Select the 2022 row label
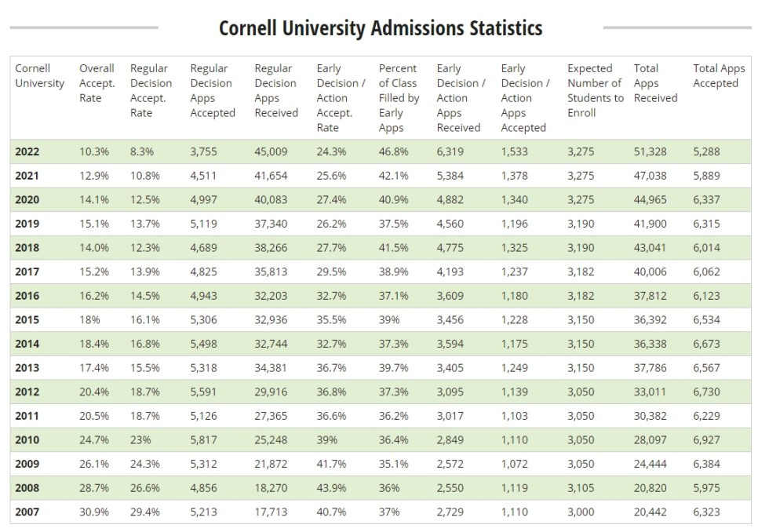The image size is (758, 532). (27, 152)
